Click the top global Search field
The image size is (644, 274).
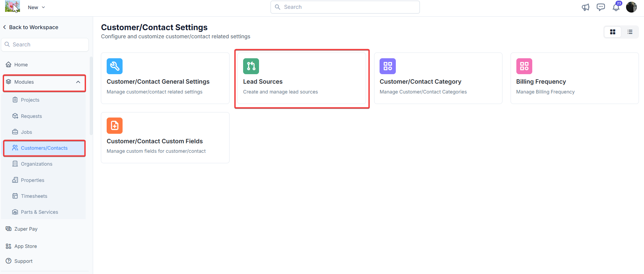(x=345, y=7)
